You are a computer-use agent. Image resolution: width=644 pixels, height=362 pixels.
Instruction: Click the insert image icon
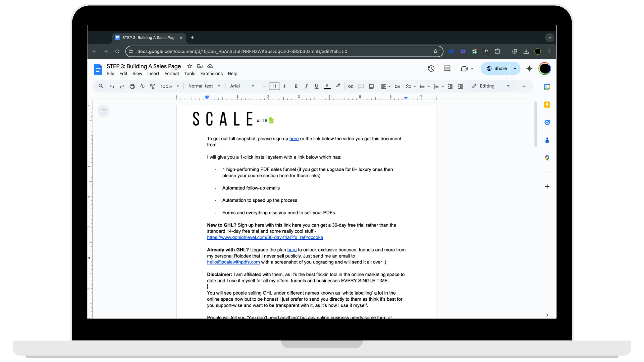coord(371,86)
